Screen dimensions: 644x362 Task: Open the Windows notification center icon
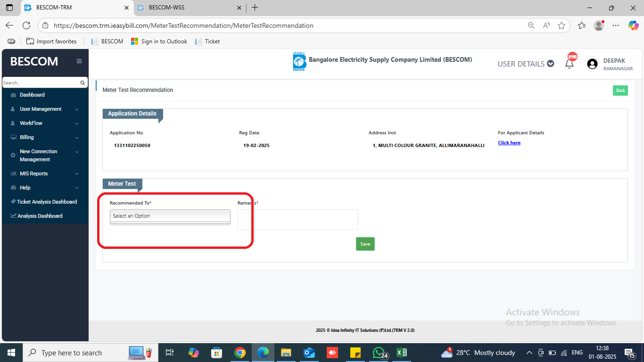pyautogui.click(x=630, y=353)
